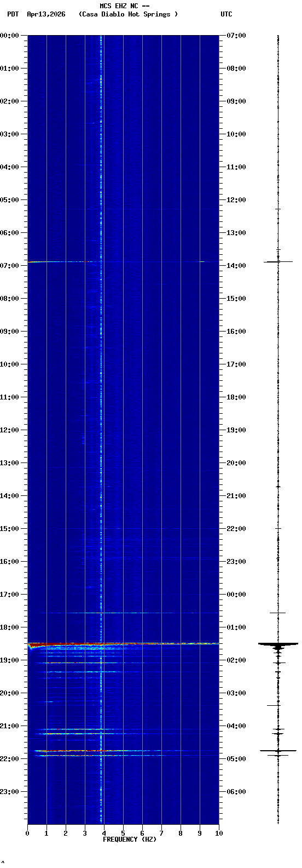Click the frequency axis '0' tick label
This screenshot has width=302, height=868.
point(27,833)
